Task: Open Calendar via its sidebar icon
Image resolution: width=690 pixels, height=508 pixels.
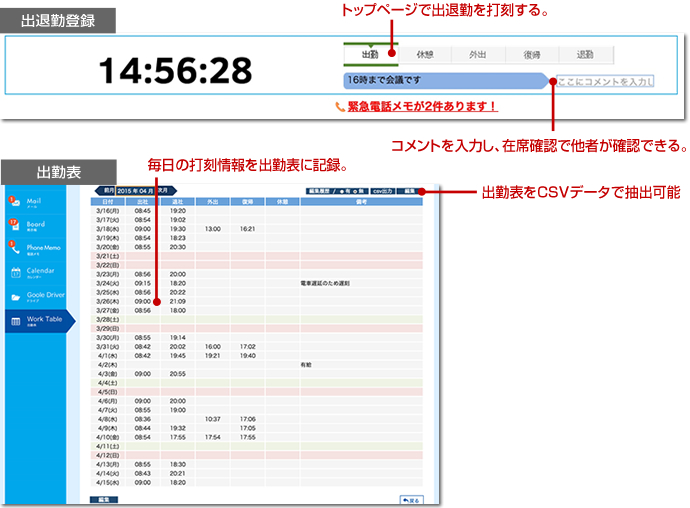Action: pyautogui.click(x=15, y=272)
